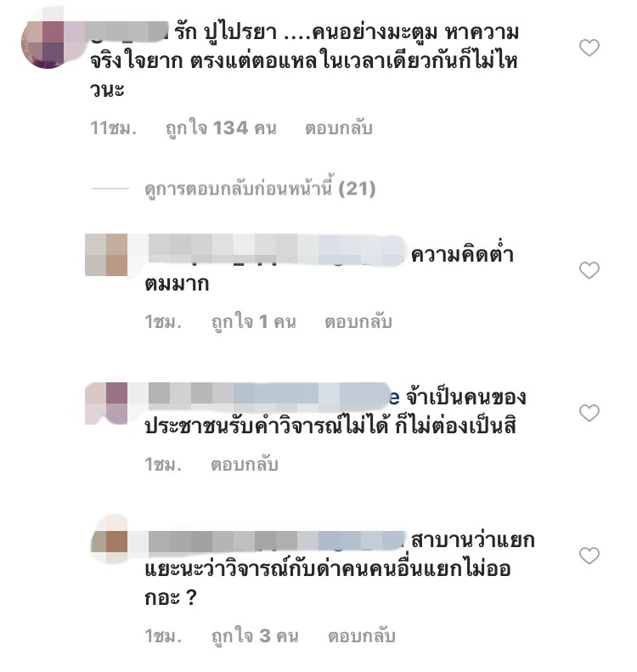
Task: Expand the 21 previous replies
Action: click(260, 189)
